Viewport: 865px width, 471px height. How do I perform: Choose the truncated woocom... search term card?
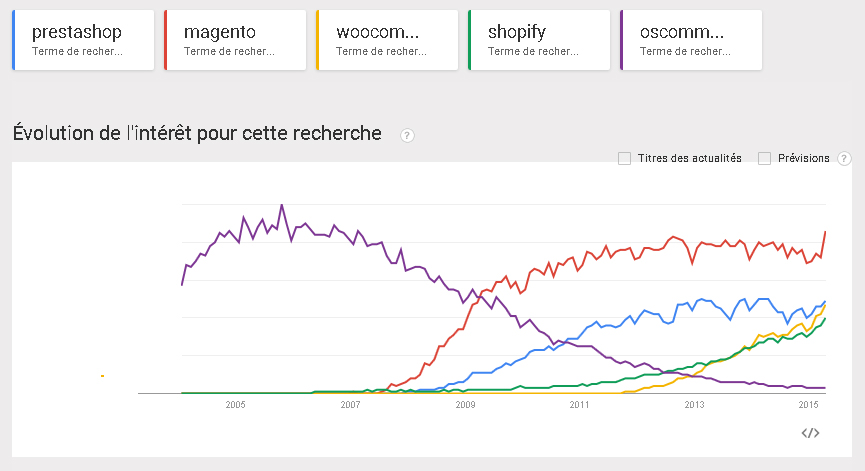[388, 40]
